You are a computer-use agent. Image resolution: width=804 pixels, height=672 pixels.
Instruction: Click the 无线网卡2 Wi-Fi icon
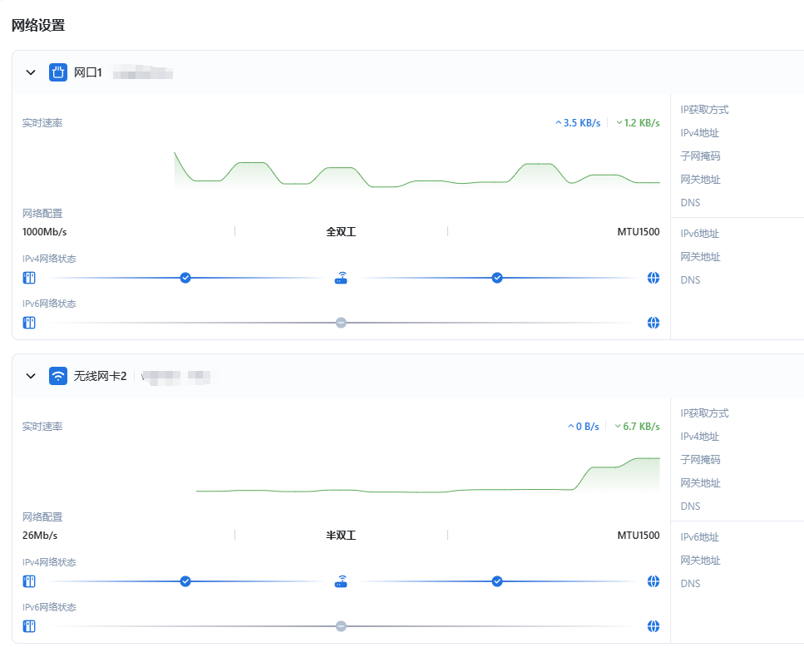point(58,376)
